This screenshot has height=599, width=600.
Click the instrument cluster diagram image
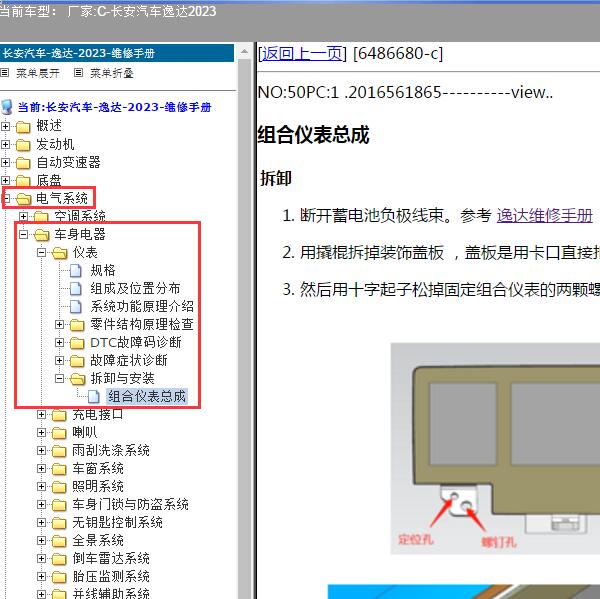495,449
